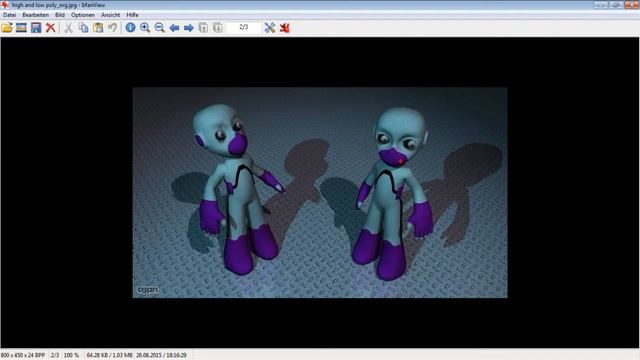Click the 64.28 KB / 1.03 MB status entry
This screenshot has width=640, height=360.
pos(109,356)
